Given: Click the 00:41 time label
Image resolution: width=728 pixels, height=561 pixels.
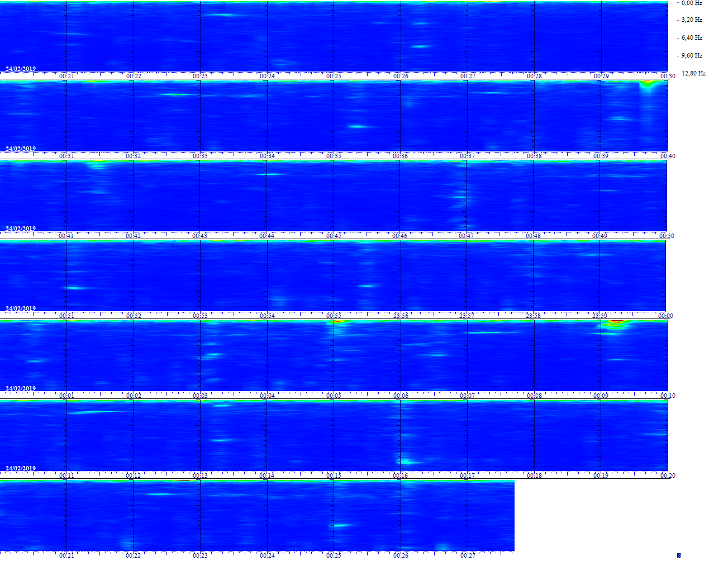Looking at the screenshot, I should [66, 236].
